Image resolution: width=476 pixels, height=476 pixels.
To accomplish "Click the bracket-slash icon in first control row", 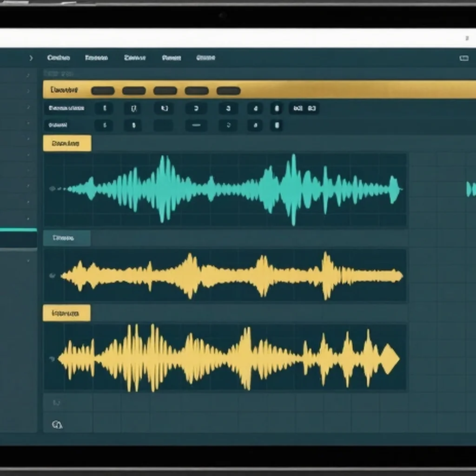I will (133, 108).
